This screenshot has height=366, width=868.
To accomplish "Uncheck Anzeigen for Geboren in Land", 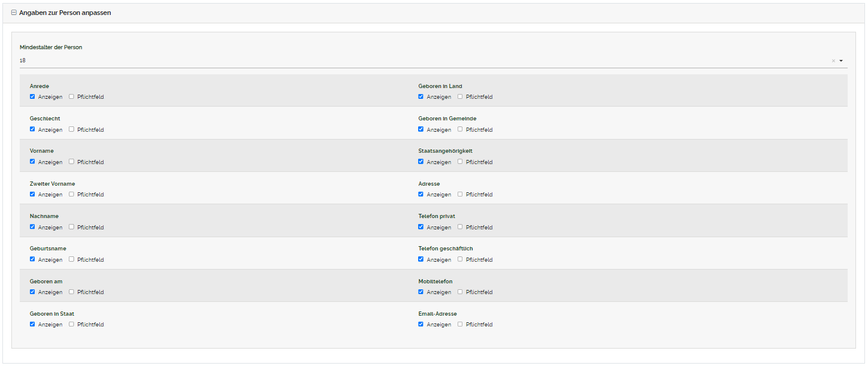I will pos(421,96).
